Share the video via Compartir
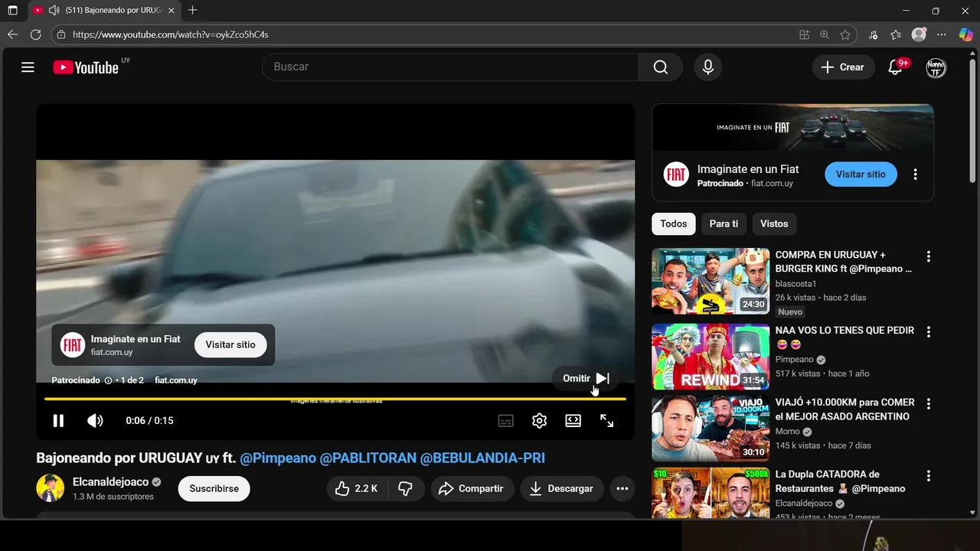 click(x=472, y=488)
